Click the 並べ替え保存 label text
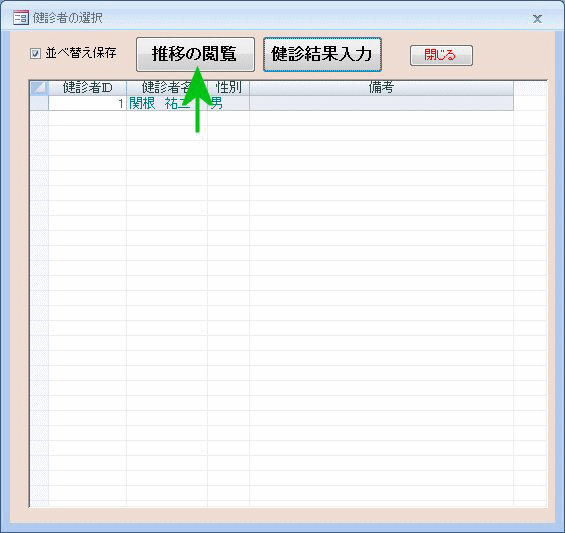565x533 pixels. point(81,53)
